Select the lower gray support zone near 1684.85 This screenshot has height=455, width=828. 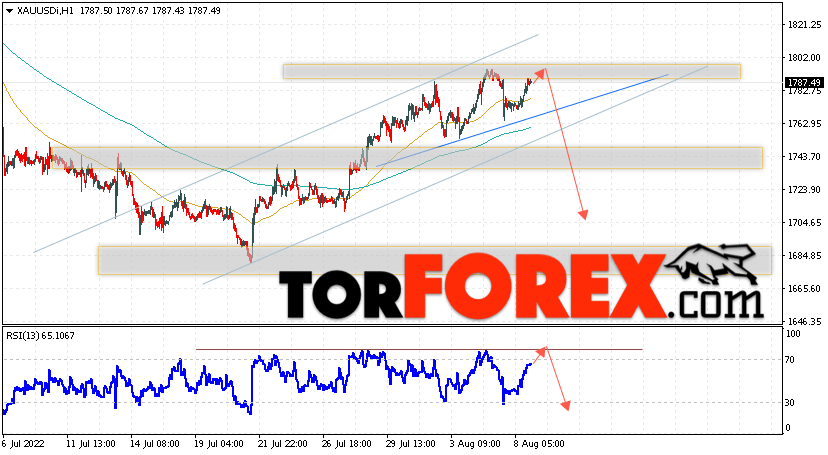(x=435, y=260)
